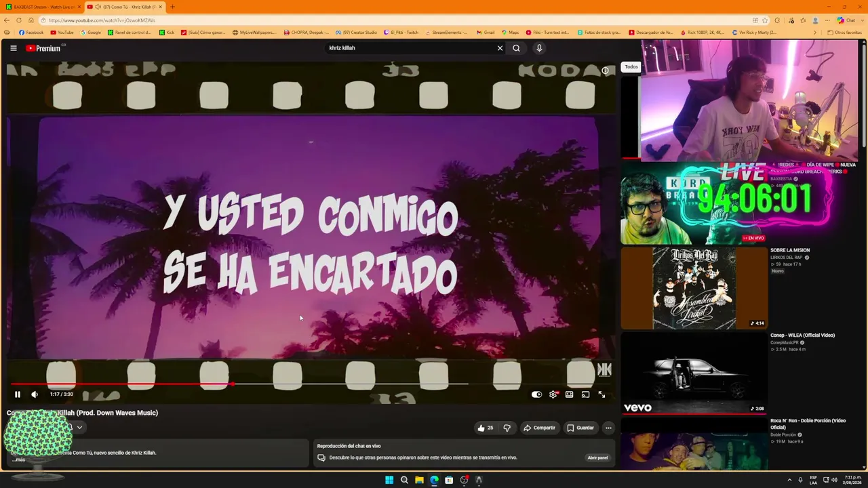
Task: Open the Conep - WILEA video thumbnail
Action: 694,373
